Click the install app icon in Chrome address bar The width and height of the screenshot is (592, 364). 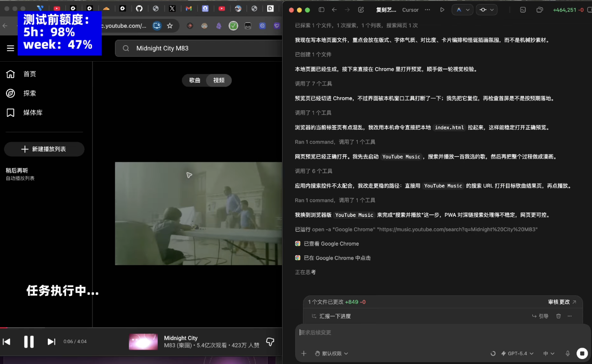tap(157, 26)
